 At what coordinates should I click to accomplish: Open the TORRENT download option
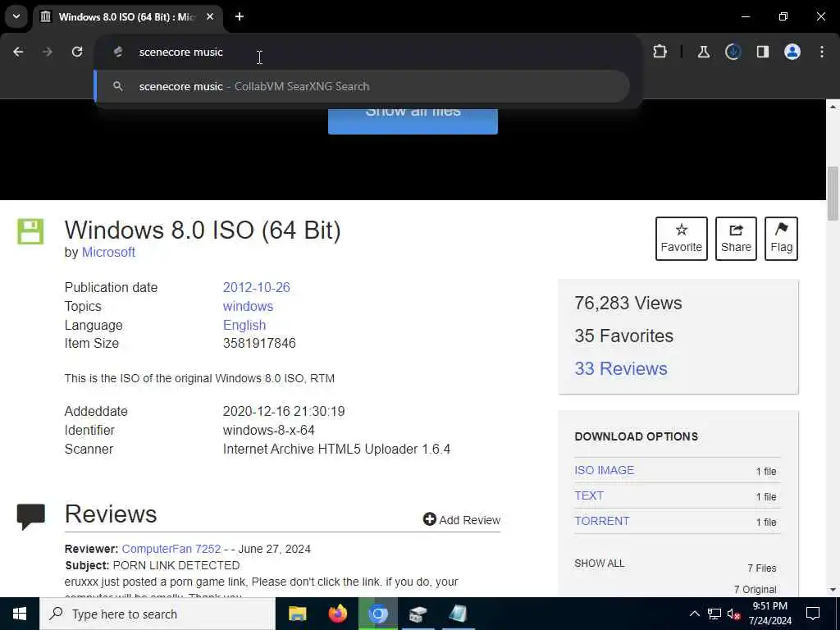[x=601, y=521]
